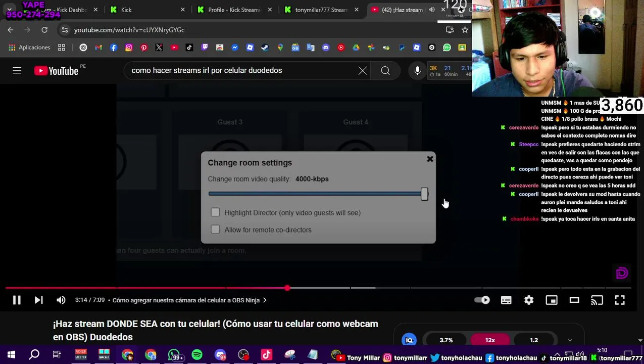Image resolution: width=644 pixels, height=364 pixels.
Task: Open the Discord bookmark
Action: pos(326,48)
